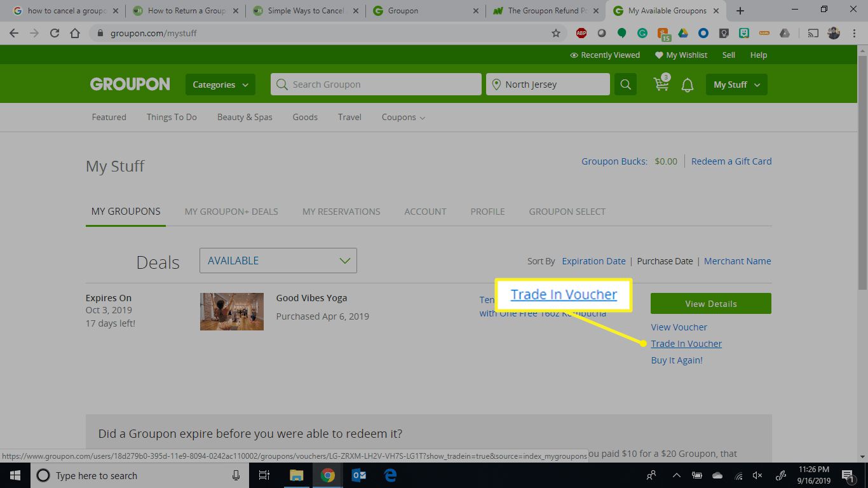Image resolution: width=868 pixels, height=488 pixels.
Task: Expand the My Stuff menu
Action: point(736,85)
